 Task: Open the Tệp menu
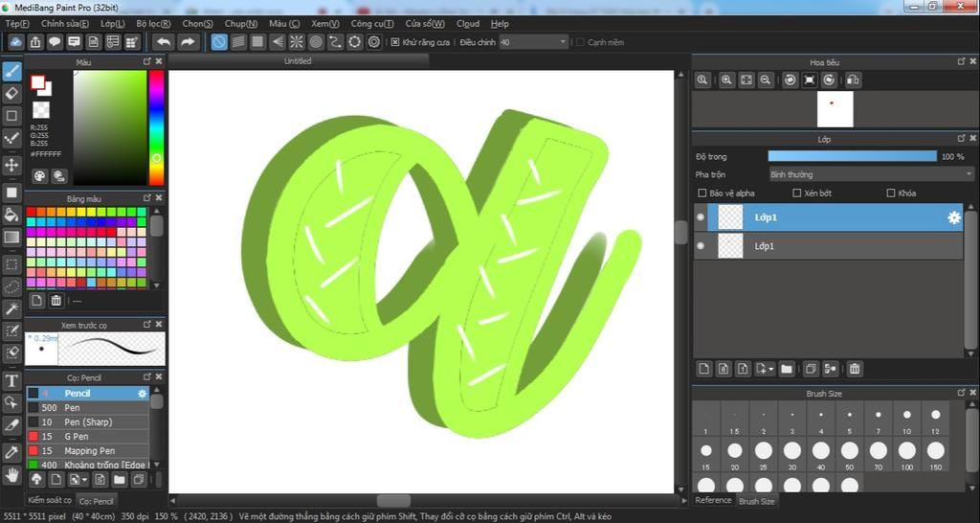(x=17, y=24)
